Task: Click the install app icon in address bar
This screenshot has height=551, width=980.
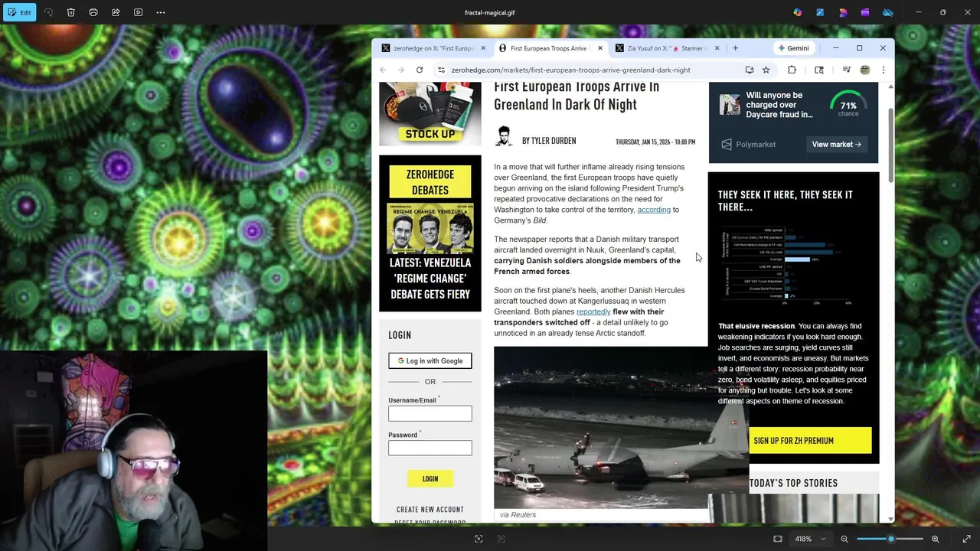Action: click(750, 70)
